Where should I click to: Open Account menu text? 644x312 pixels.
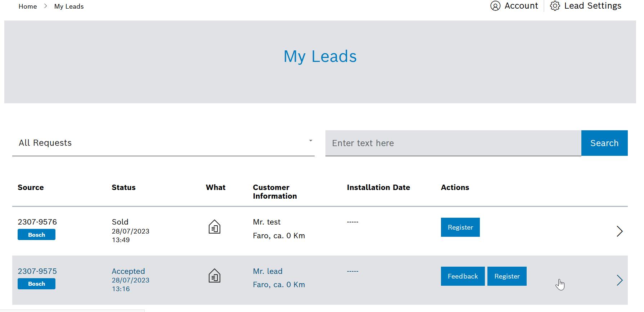point(521,6)
